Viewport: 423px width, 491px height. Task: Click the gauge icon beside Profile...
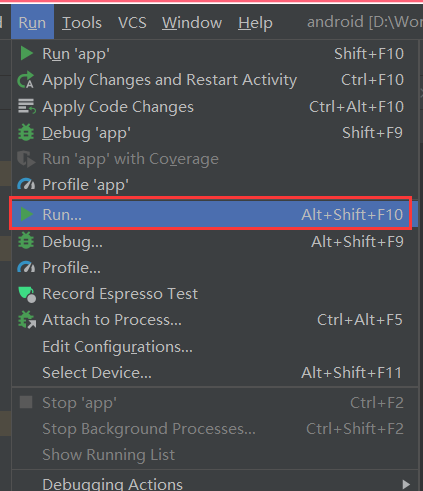coord(26,267)
